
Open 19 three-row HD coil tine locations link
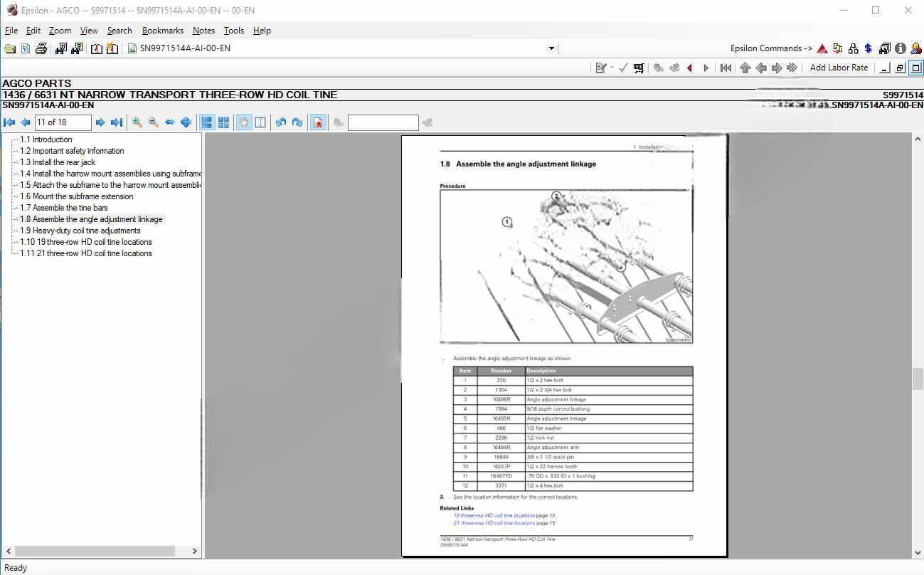[494, 515]
